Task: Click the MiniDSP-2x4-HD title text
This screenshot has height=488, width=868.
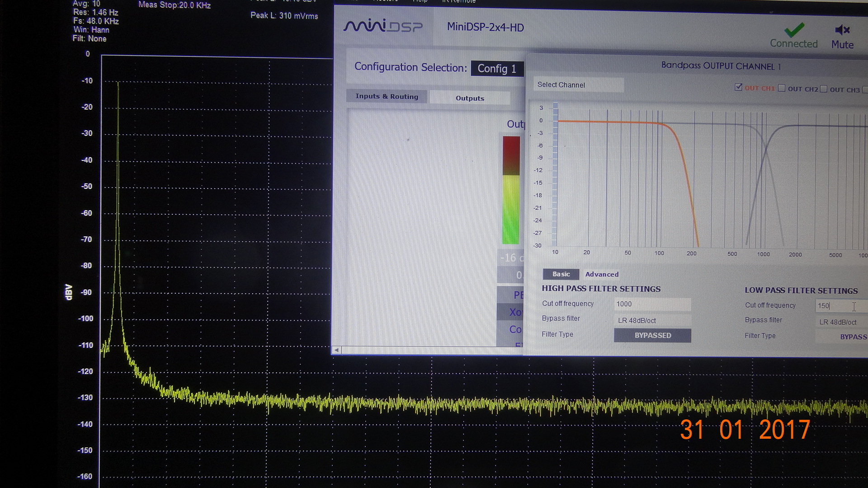Action: pos(485,27)
